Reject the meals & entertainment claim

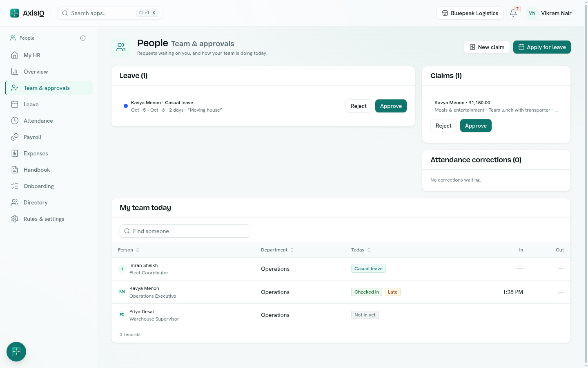[443, 126]
